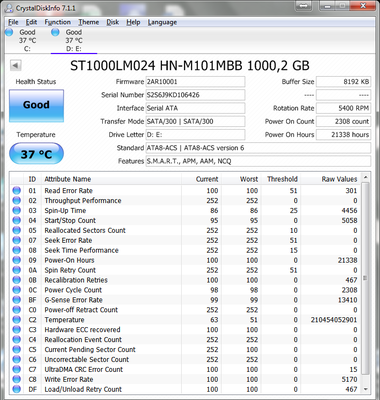Click status orb for UltraDMA CRC Error Count

point(16,369)
